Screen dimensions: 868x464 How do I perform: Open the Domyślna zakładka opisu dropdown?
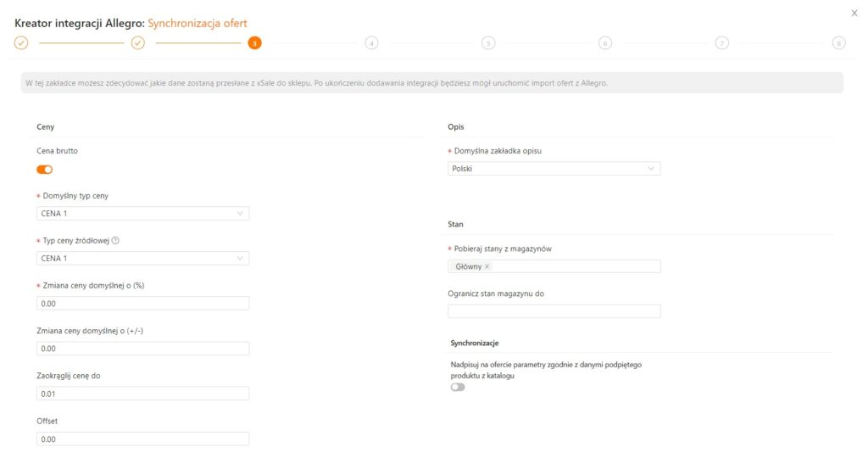tap(554, 169)
